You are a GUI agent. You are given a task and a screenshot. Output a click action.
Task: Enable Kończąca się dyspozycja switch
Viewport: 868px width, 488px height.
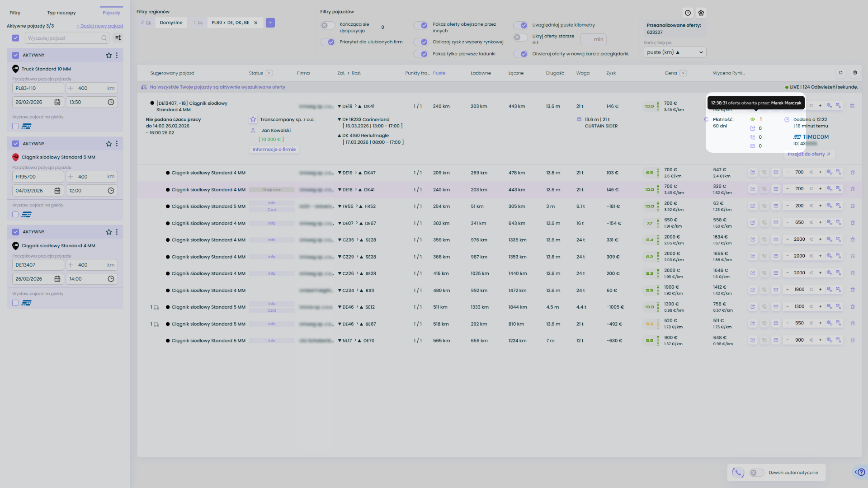(x=328, y=25)
